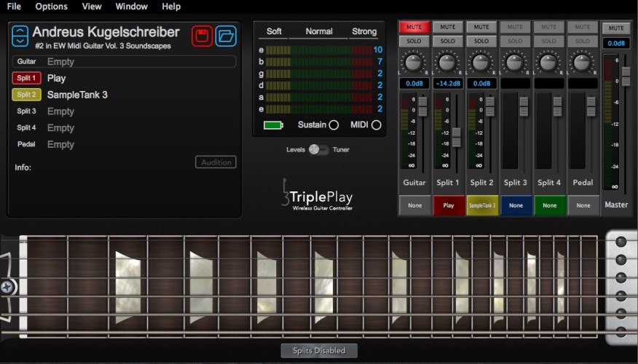Turn the Guitar channel pan knob

pyautogui.click(x=414, y=62)
